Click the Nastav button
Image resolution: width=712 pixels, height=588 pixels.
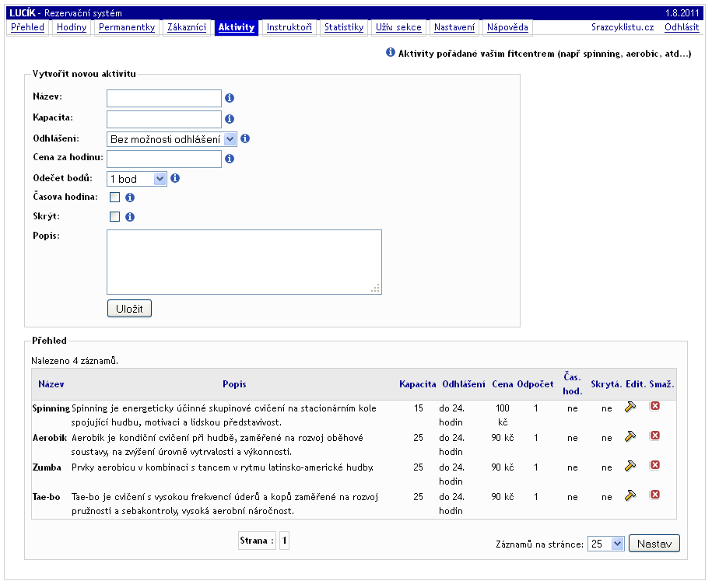(x=654, y=544)
